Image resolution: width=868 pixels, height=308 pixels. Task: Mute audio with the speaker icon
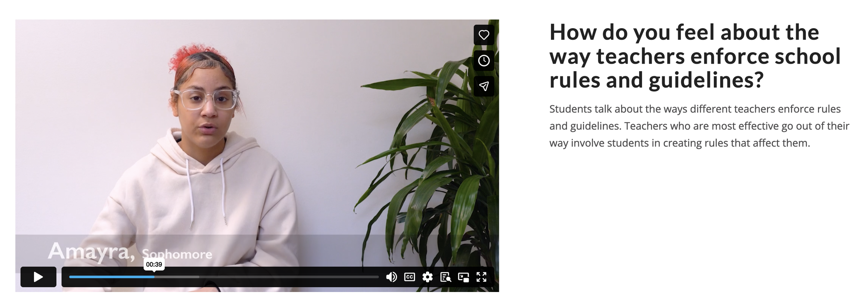pos(391,277)
